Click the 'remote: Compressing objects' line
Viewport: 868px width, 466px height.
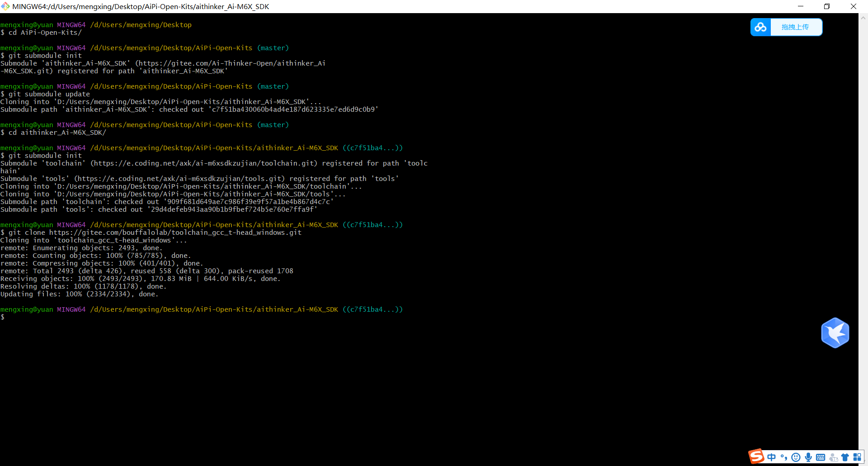click(102, 263)
